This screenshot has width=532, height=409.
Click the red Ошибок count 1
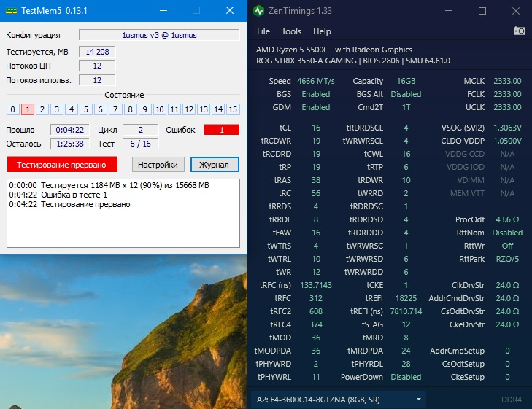click(222, 130)
